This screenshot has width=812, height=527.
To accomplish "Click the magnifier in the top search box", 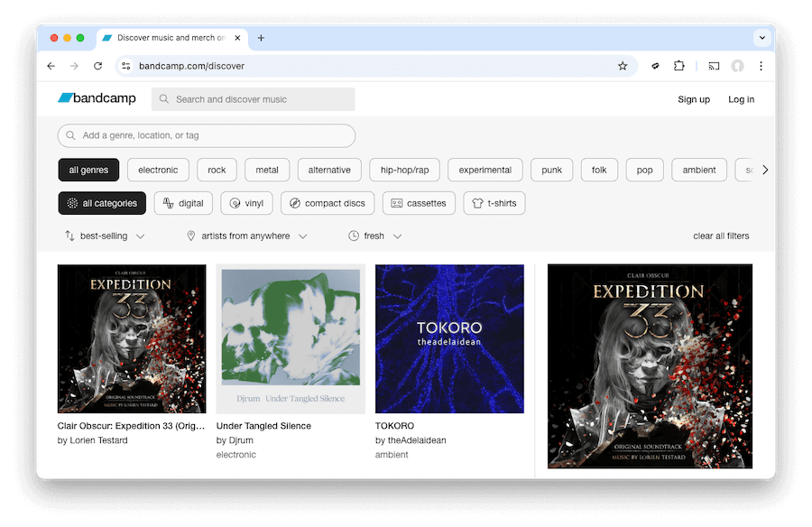I will tap(163, 99).
